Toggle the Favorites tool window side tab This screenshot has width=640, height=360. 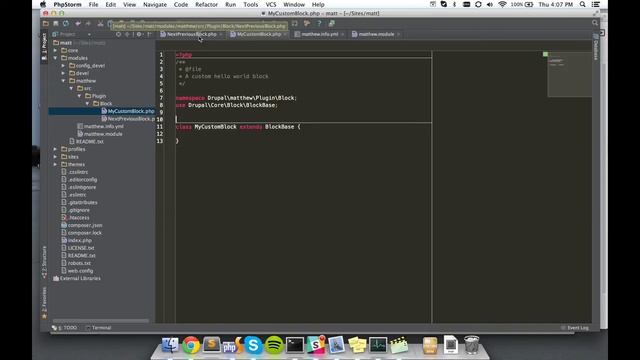coord(44,303)
